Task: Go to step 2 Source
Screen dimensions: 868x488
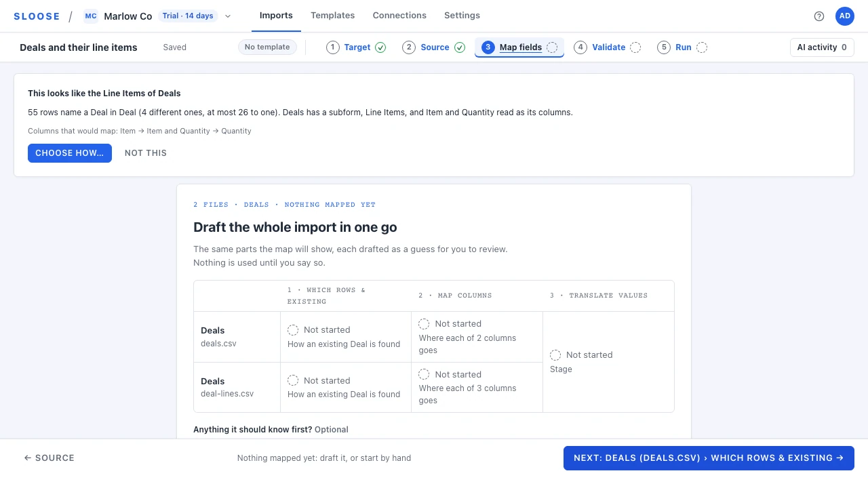Action: (x=433, y=47)
